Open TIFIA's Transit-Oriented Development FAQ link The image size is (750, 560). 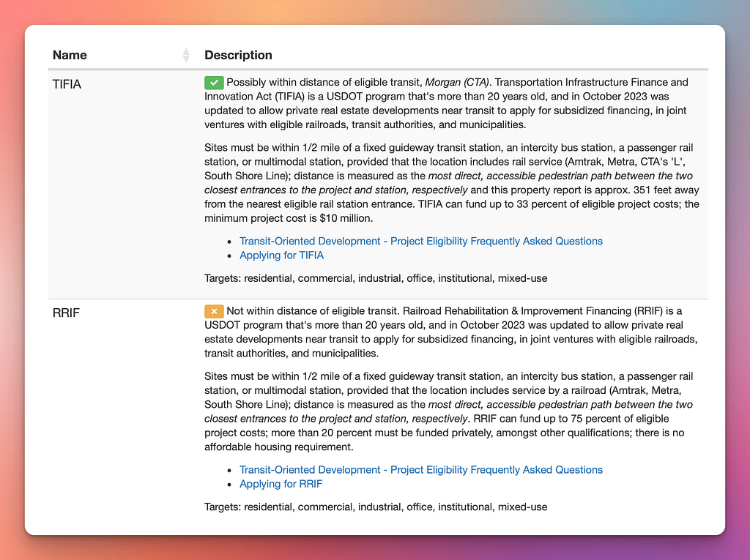pos(421,241)
